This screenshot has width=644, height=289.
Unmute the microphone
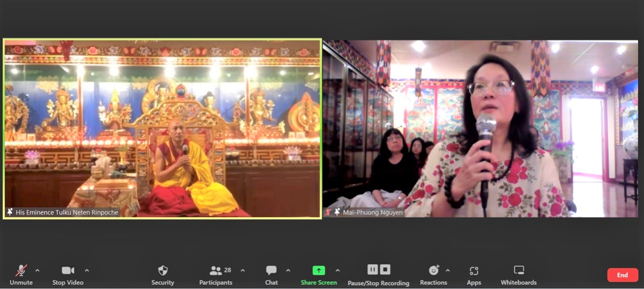(x=21, y=271)
